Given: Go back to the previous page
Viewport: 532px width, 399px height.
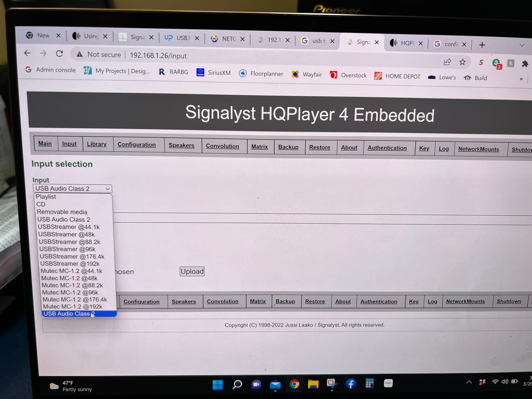Looking at the screenshot, I should [27, 53].
